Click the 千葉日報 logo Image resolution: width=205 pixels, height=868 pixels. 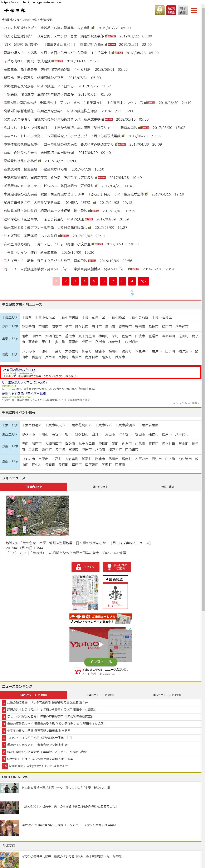15,10
